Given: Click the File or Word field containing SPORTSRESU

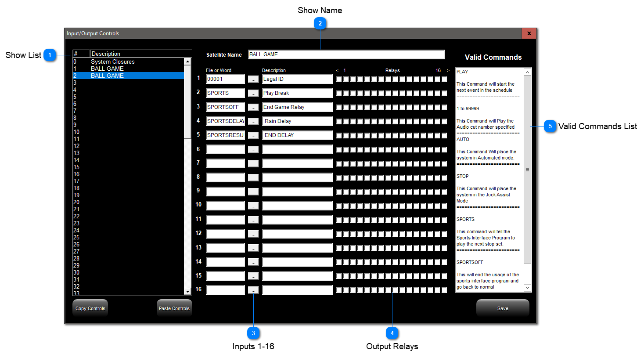Looking at the screenshot, I should [x=225, y=135].
